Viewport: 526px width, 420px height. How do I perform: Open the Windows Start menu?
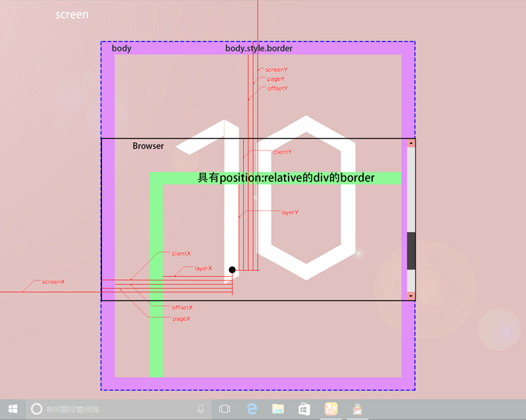pyautogui.click(x=12, y=409)
